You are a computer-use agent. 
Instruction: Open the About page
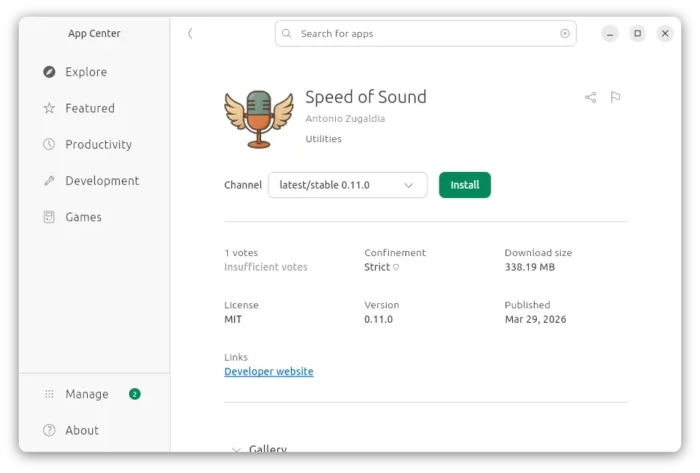point(81,430)
